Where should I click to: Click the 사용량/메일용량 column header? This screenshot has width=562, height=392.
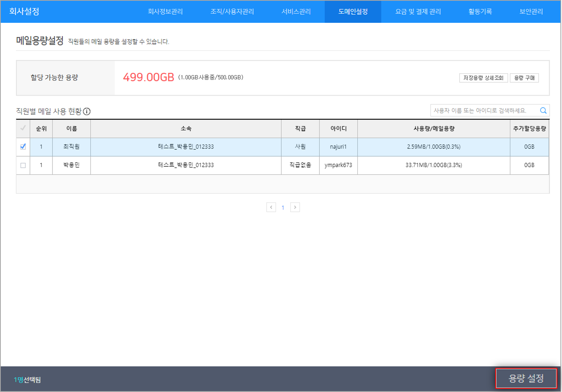[434, 129]
